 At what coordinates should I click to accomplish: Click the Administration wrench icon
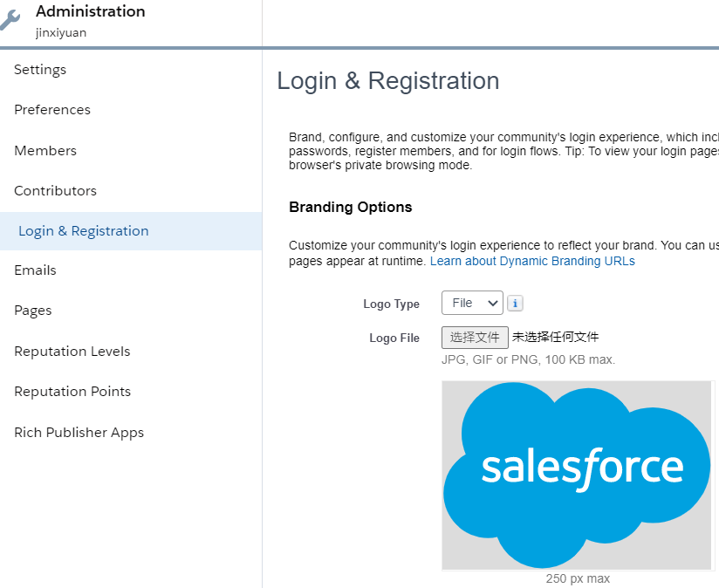point(10,20)
